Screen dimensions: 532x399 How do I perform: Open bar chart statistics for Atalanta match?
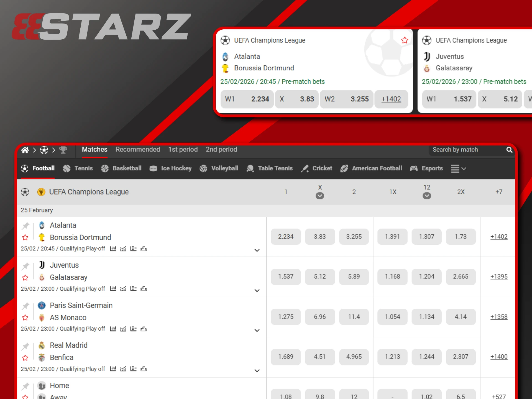click(113, 249)
